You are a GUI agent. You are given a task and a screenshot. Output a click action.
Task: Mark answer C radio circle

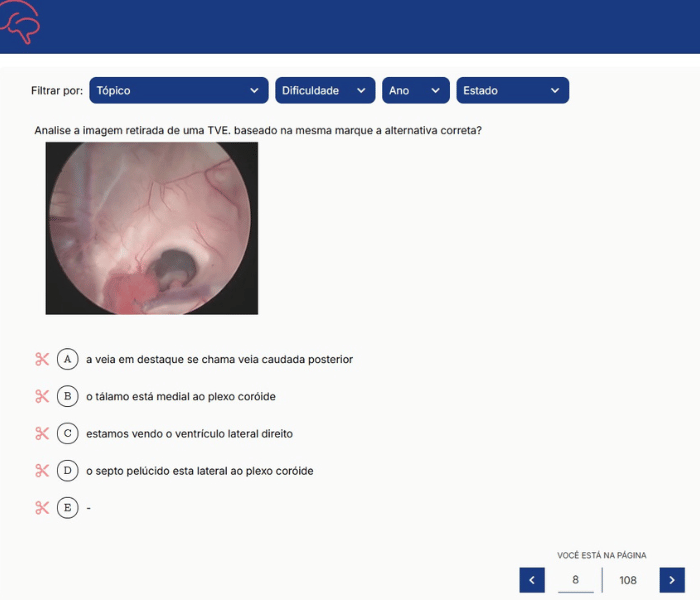(x=68, y=433)
